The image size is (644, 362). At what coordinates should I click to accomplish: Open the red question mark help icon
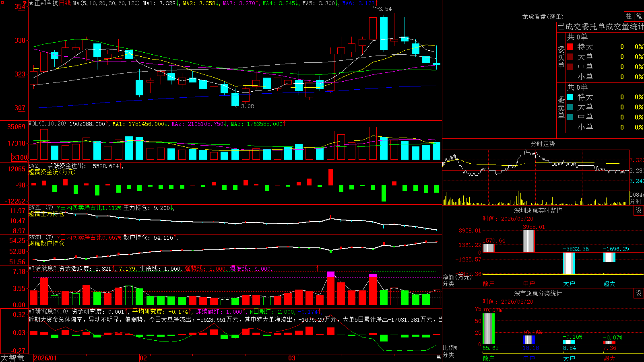click(x=25, y=3)
